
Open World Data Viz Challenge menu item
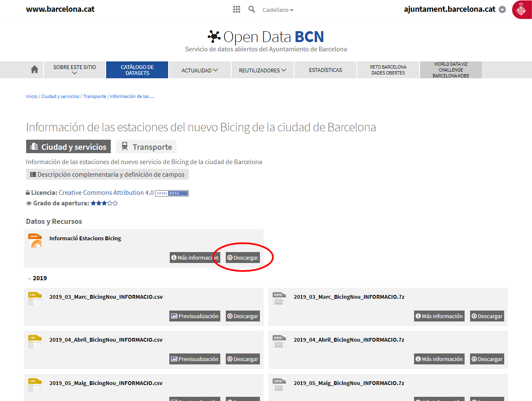tap(451, 70)
